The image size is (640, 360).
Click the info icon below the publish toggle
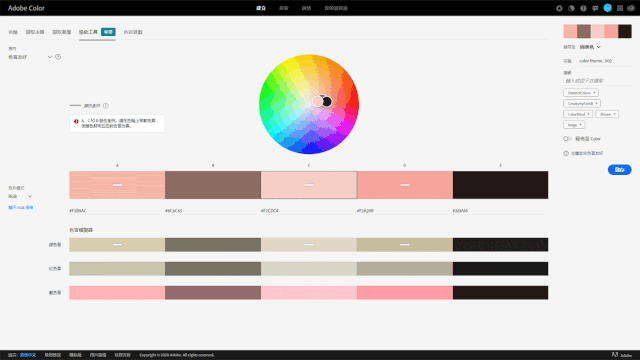[566, 153]
